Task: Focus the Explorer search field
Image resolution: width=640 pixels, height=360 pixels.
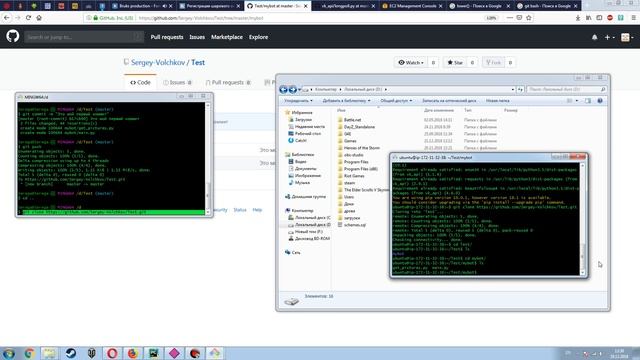Action: [567, 89]
